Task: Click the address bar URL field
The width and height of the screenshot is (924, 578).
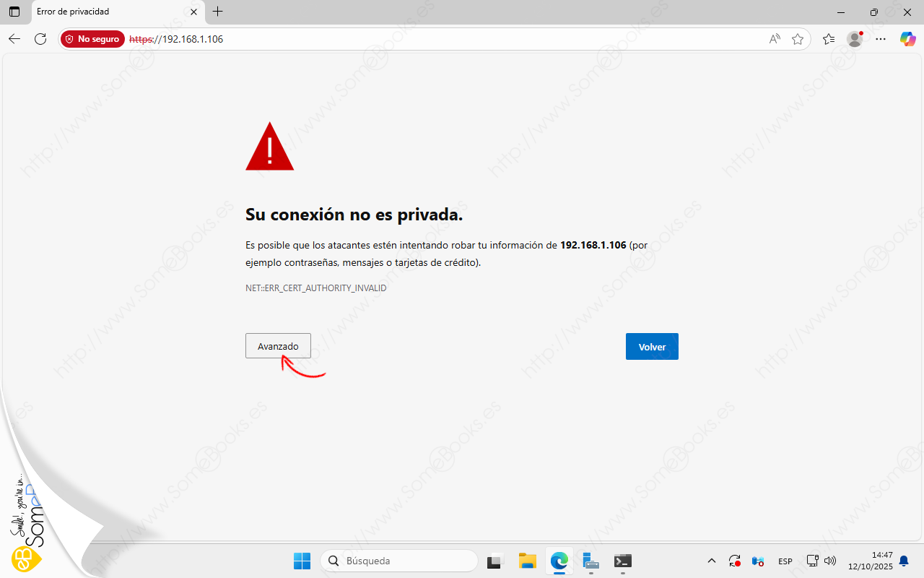Action: [433, 39]
